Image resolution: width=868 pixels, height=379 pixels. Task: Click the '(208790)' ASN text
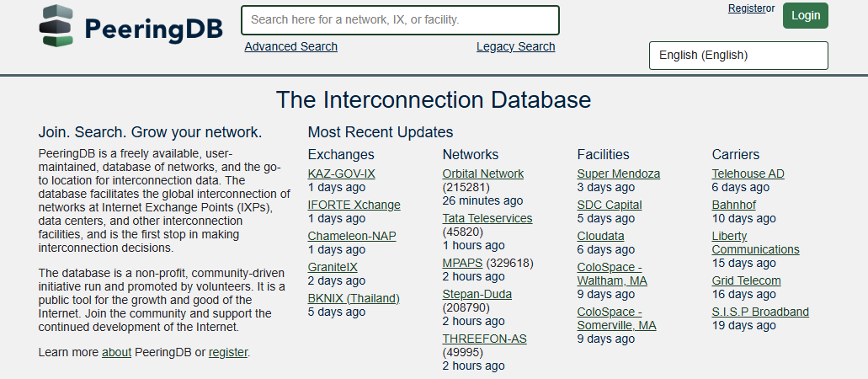tap(466, 307)
